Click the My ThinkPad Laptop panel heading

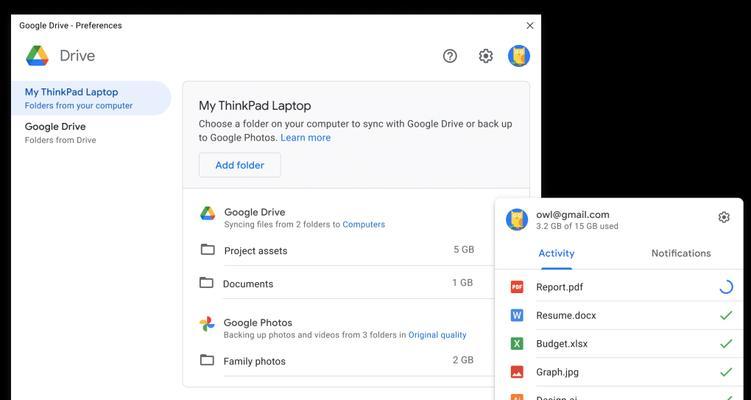point(255,106)
